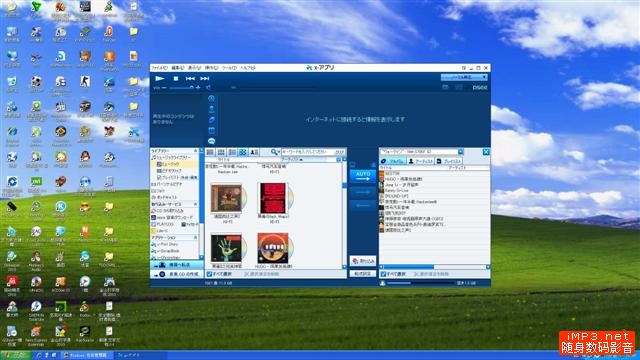
Task: Select the first list view icon
Action: click(210, 152)
